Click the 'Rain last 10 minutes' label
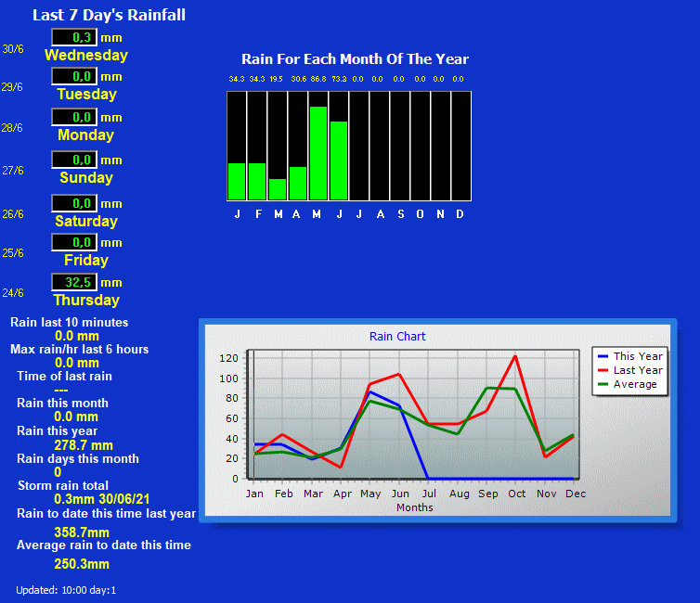Image resolution: width=700 pixels, height=603 pixels. tap(70, 323)
